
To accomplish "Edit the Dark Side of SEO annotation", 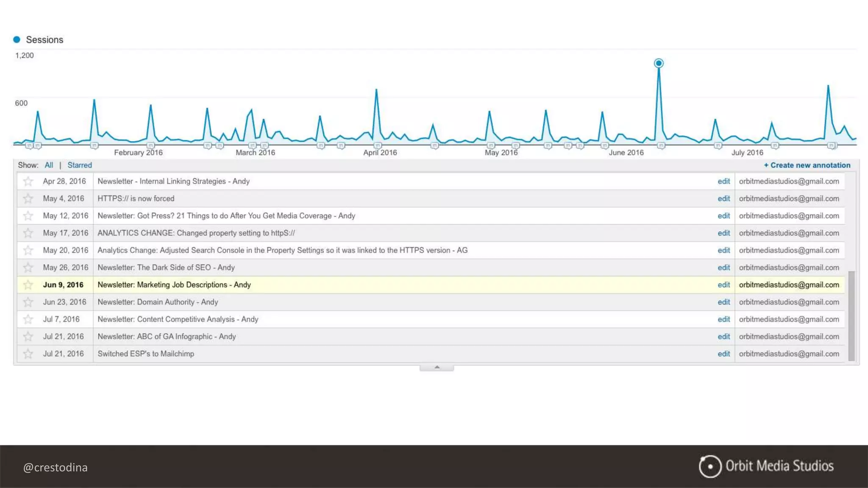I will click(723, 268).
